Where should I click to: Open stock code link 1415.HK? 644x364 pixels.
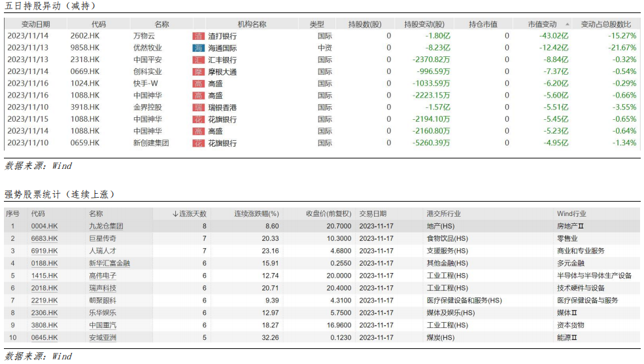[x=44, y=276]
